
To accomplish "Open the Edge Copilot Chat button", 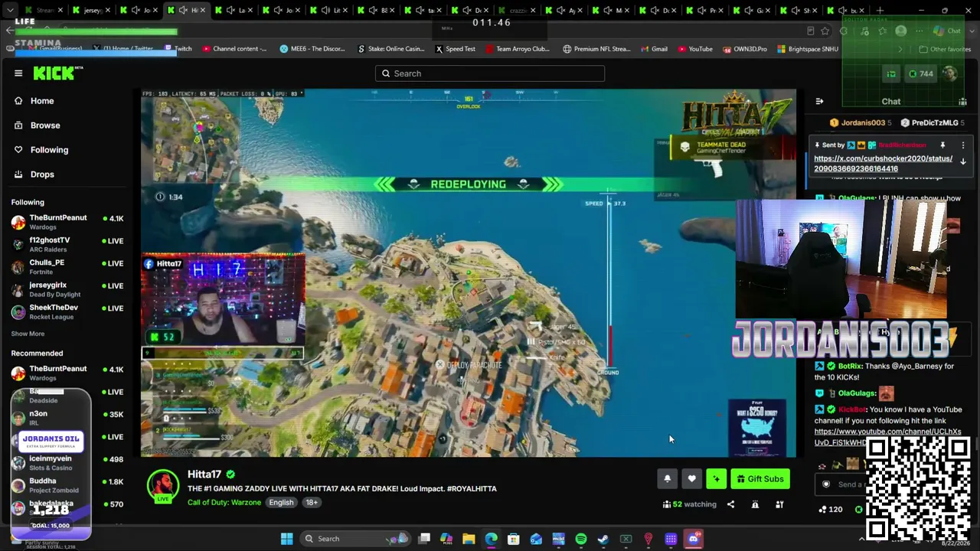I will [947, 31].
